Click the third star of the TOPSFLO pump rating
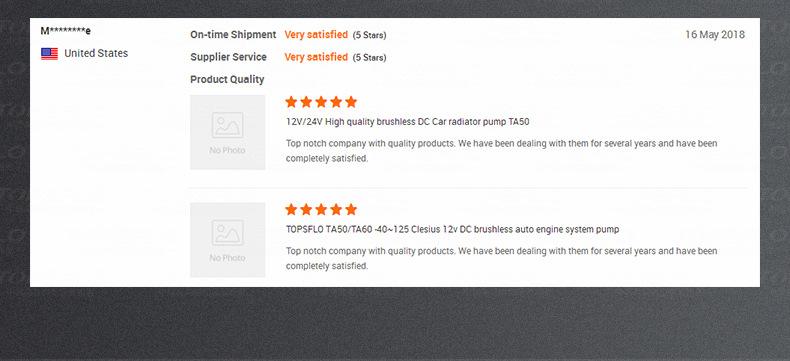 pyautogui.click(x=321, y=209)
